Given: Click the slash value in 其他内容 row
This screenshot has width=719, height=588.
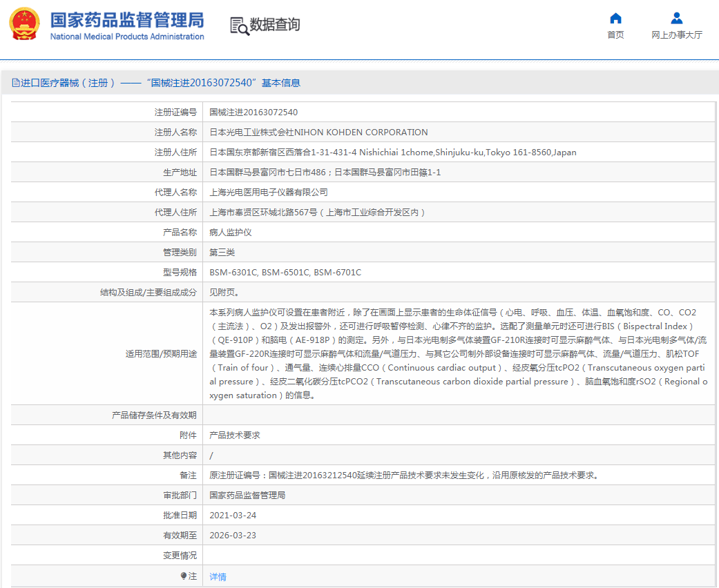Looking at the screenshot, I should (x=211, y=455).
